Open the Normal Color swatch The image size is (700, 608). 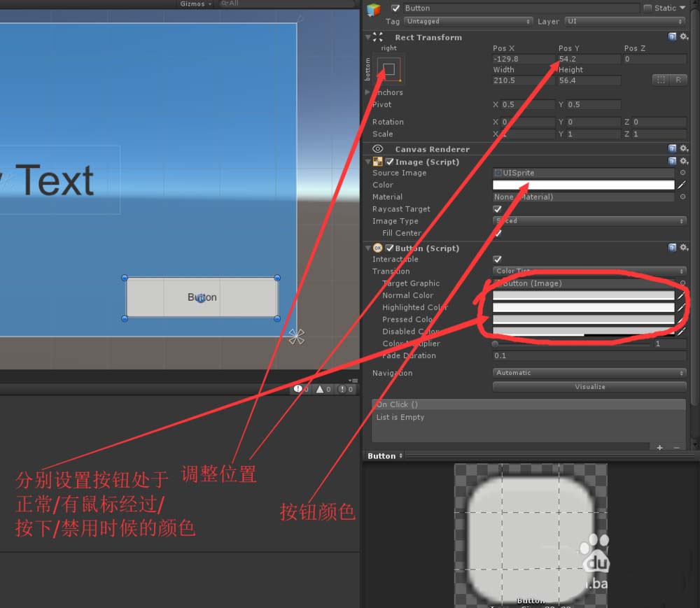coord(583,295)
